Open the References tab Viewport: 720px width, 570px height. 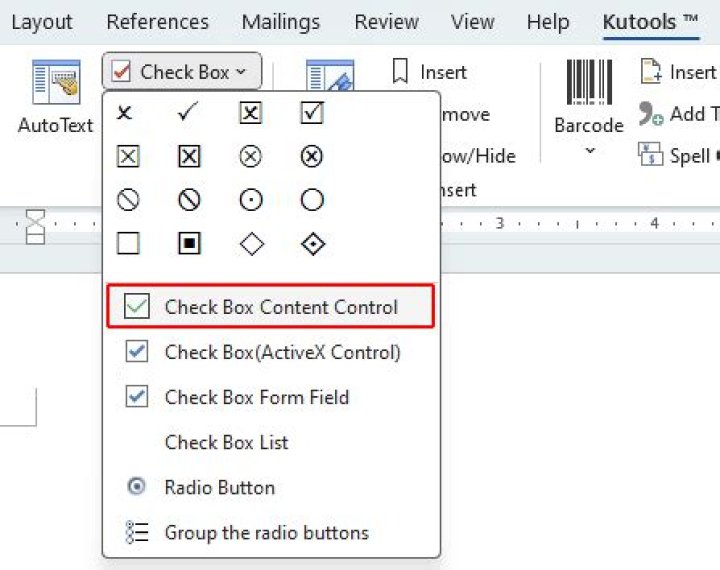[x=157, y=22]
